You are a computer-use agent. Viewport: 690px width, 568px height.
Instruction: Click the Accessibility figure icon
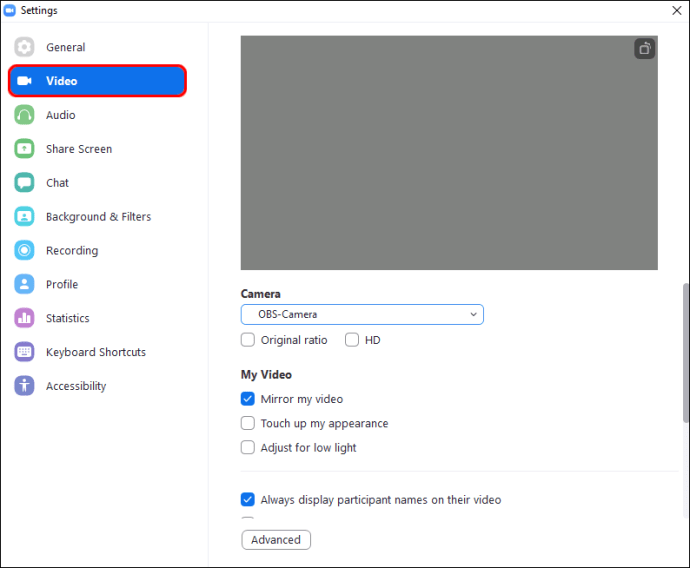(24, 386)
